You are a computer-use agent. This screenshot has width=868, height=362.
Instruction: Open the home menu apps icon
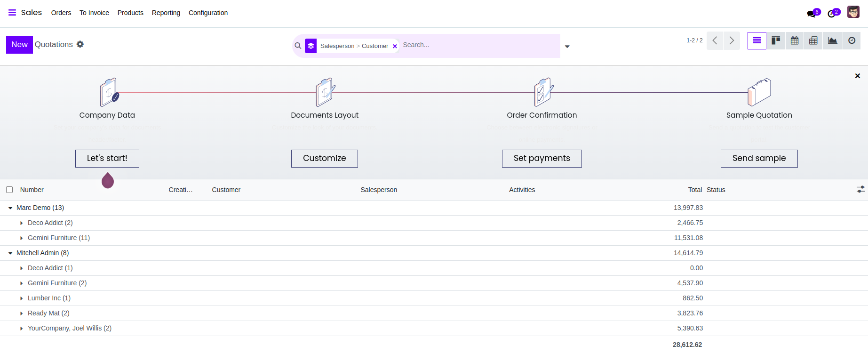[12, 13]
